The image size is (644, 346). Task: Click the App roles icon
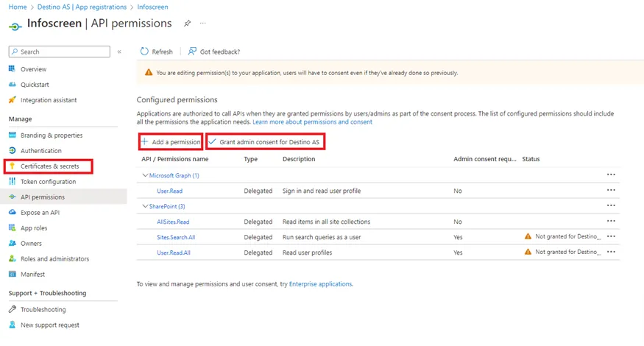[x=13, y=227]
